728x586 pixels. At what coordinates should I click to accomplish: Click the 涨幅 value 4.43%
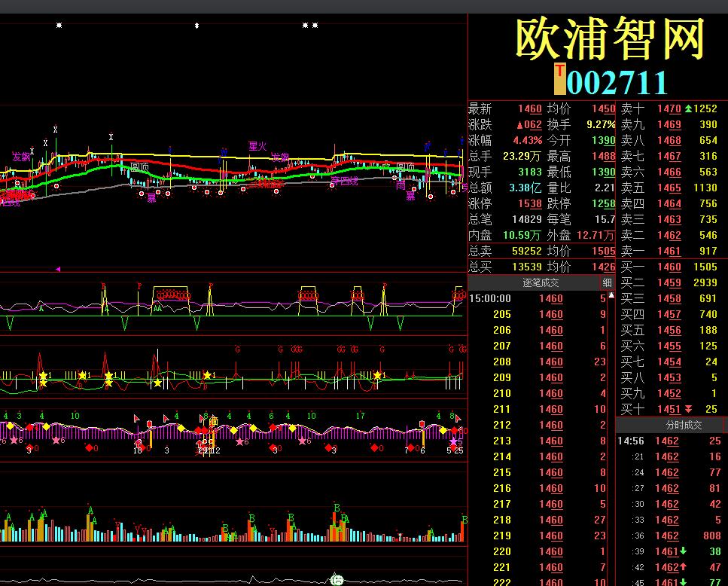point(528,140)
